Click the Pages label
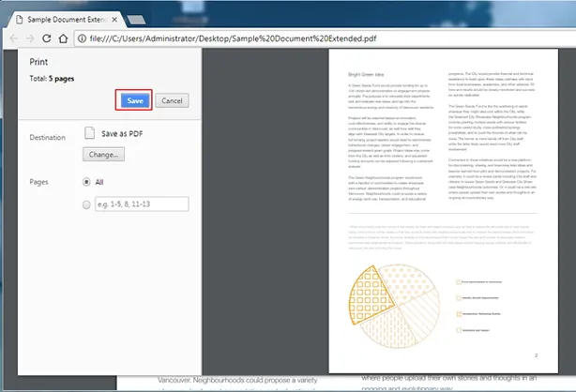 pyautogui.click(x=38, y=182)
